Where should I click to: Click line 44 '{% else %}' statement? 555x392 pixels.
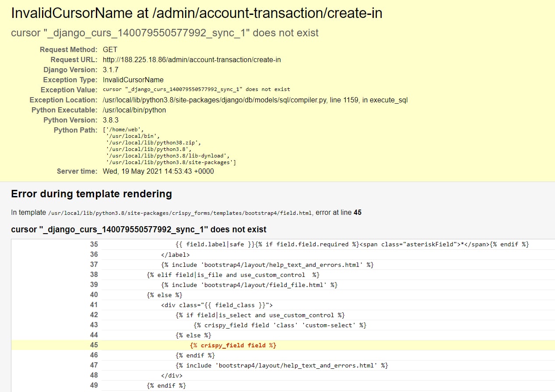(193, 335)
